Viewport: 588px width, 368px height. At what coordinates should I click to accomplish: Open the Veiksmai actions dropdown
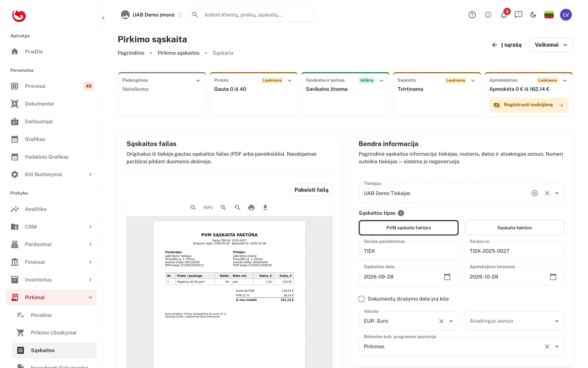point(551,45)
